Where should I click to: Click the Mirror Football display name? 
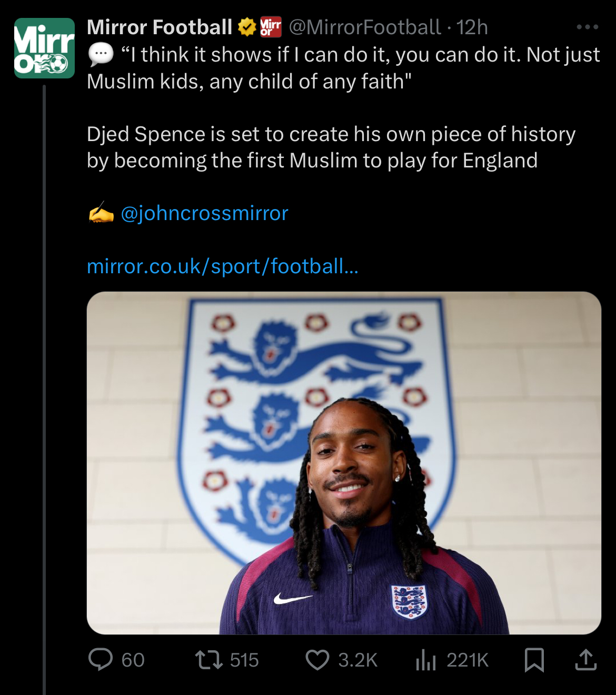pyautogui.click(x=159, y=27)
